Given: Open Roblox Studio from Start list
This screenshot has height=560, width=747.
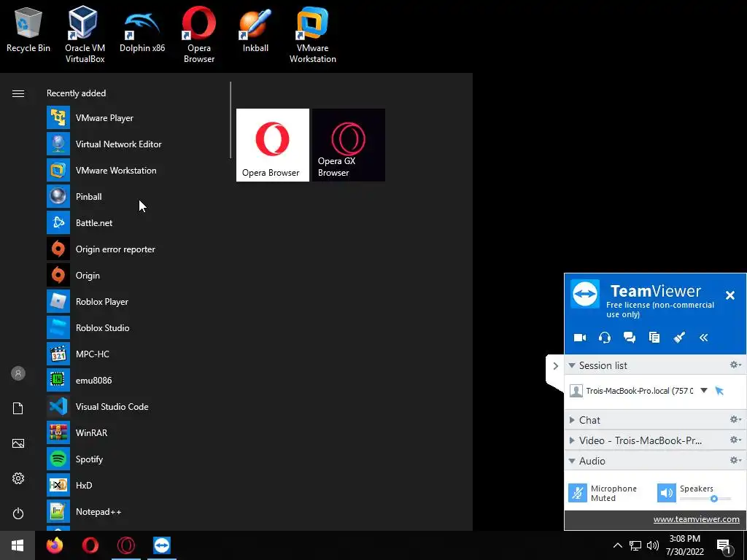Looking at the screenshot, I should [x=136, y=327].
